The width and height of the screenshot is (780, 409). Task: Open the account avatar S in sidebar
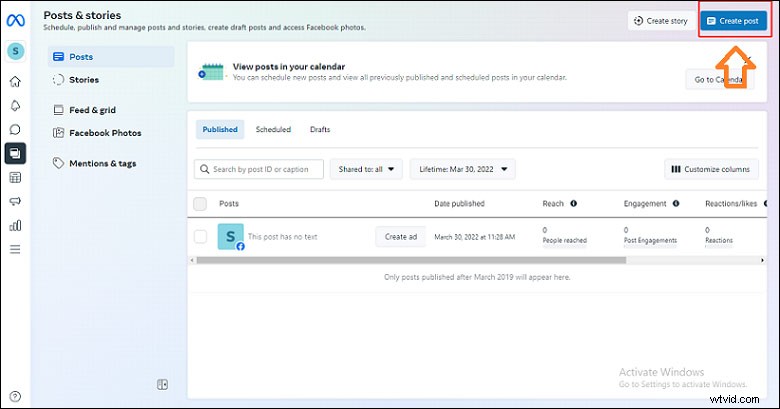click(x=15, y=51)
